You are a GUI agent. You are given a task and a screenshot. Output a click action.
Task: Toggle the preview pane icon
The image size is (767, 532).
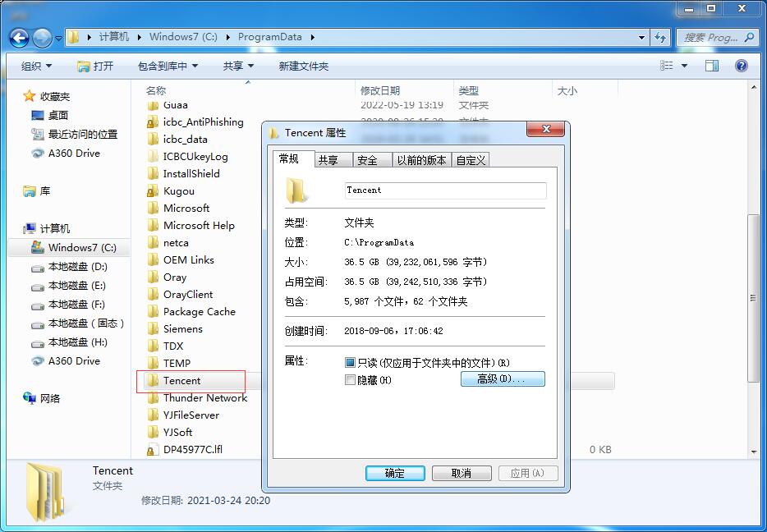tap(712, 65)
